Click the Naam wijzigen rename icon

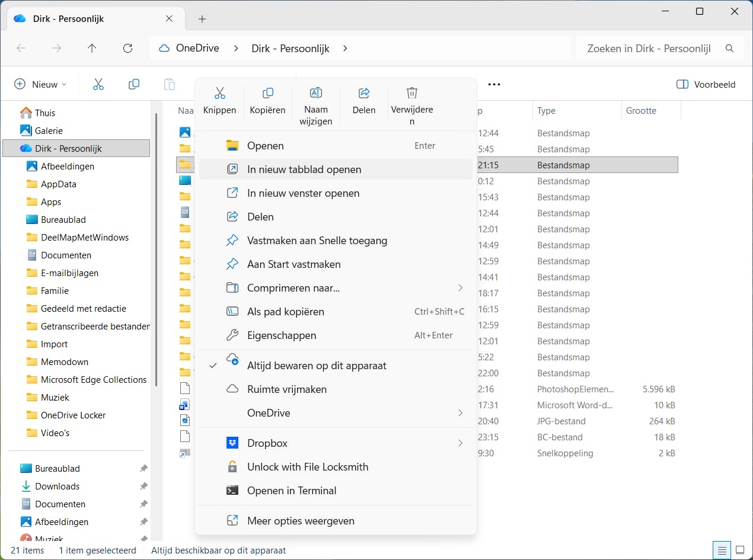click(316, 93)
